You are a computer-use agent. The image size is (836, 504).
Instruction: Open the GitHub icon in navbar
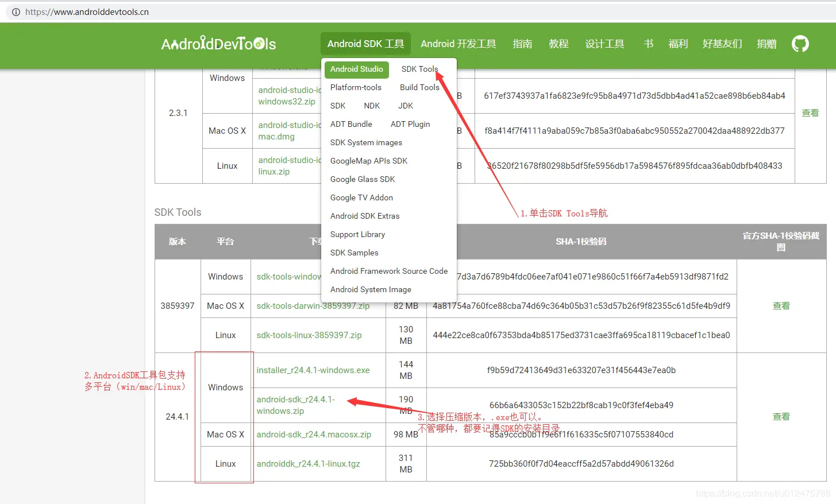coord(800,44)
